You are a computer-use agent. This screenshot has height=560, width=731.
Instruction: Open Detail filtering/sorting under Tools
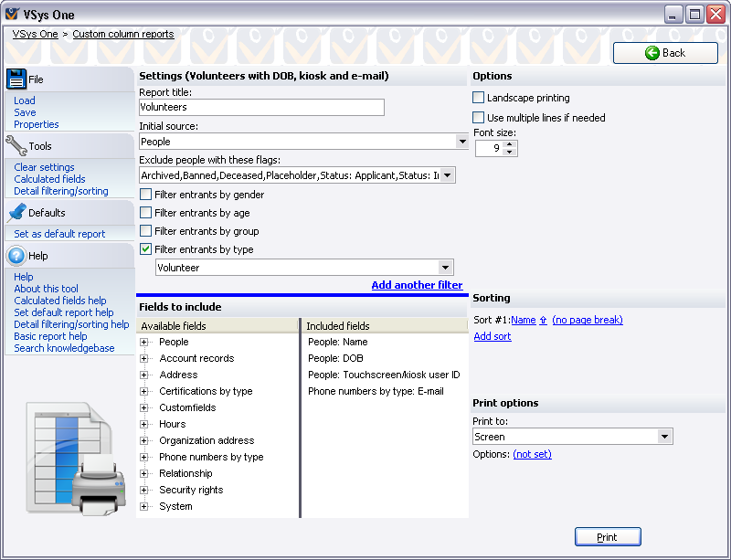[x=61, y=191]
